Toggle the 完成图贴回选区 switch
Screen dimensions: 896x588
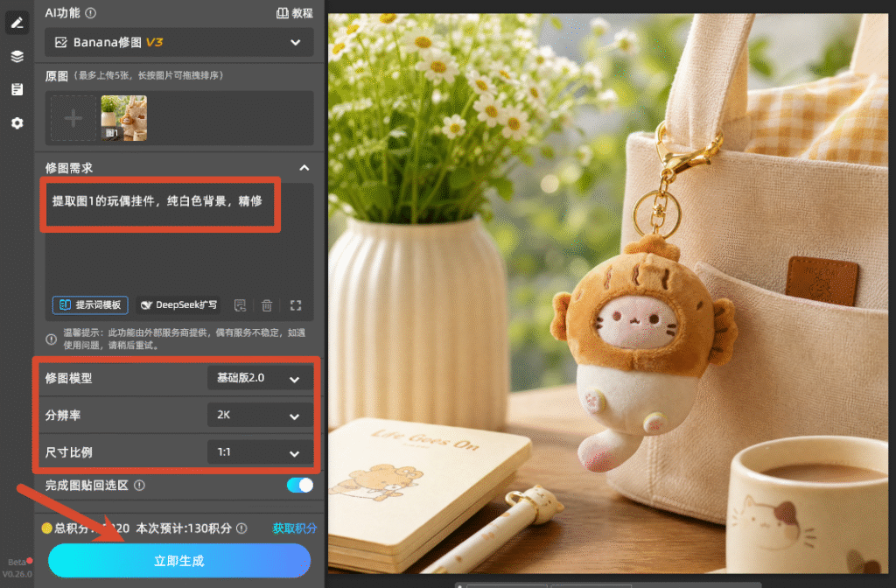tap(300, 485)
